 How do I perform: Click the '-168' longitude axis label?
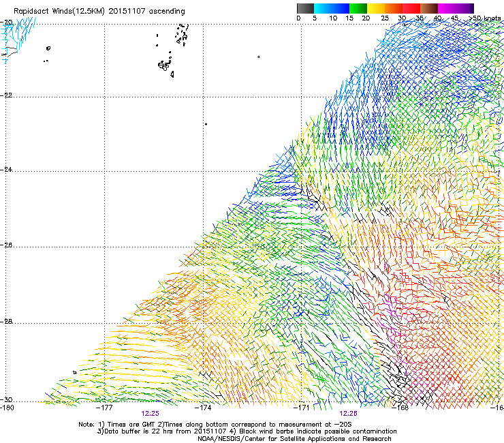400,408
